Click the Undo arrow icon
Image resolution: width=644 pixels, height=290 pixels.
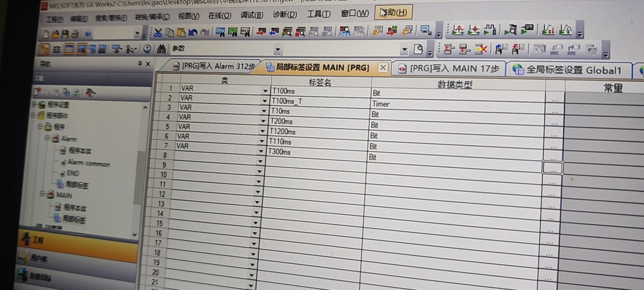pos(193,33)
